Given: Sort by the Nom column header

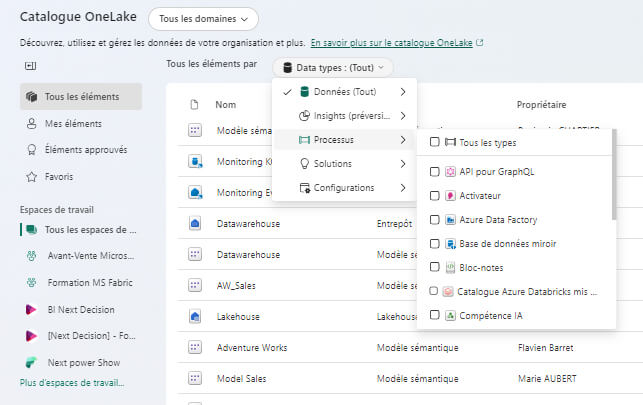Looking at the screenshot, I should [226, 105].
